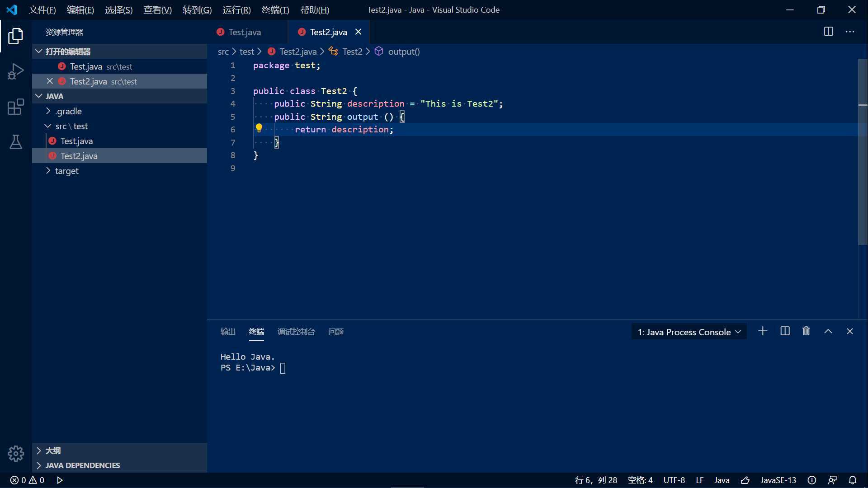Open the Run and Debug view
This screenshot has height=488, width=868.
pos(15,71)
